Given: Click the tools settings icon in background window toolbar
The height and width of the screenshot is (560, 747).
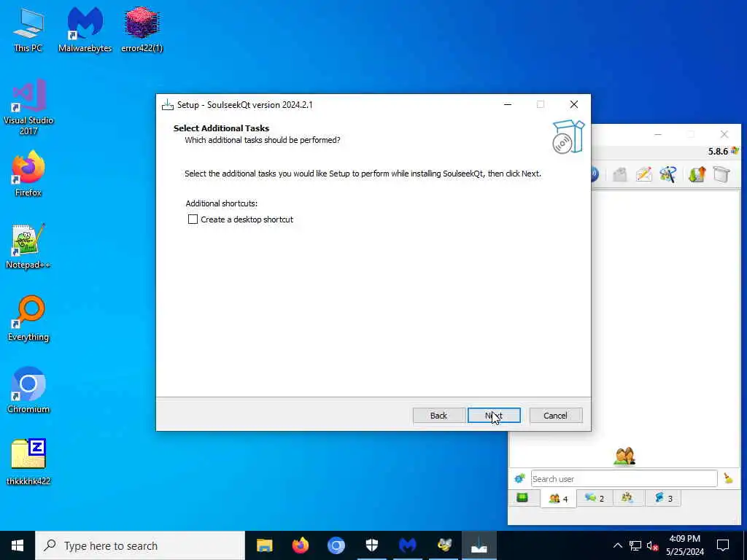Looking at the screenshot, I should (668, 174).
